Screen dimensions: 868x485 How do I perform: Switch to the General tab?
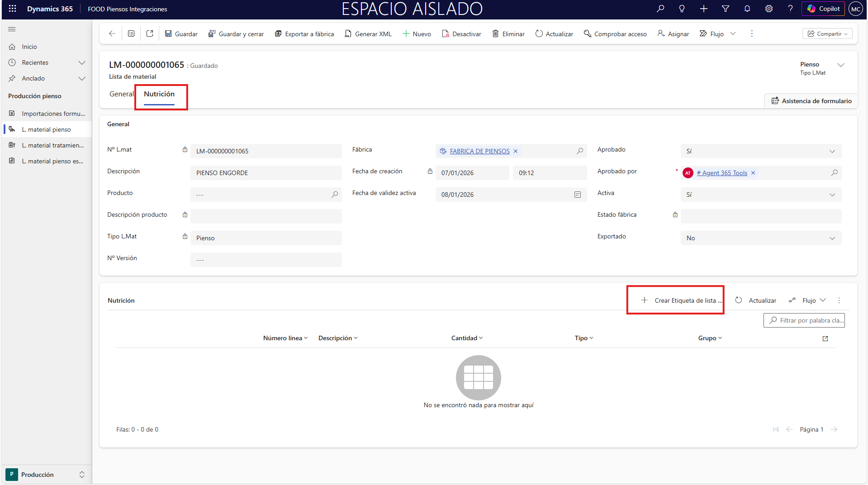pos(121,94)
